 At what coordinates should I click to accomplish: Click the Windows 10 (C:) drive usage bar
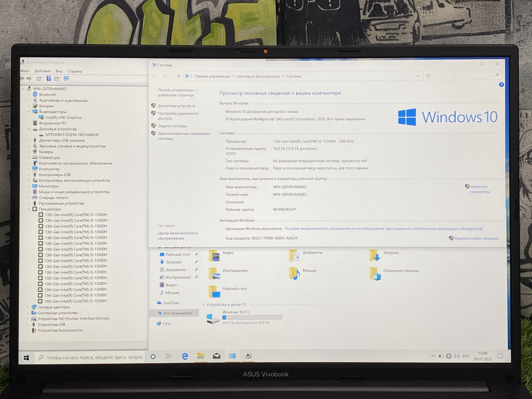click(x=252, y=317)
